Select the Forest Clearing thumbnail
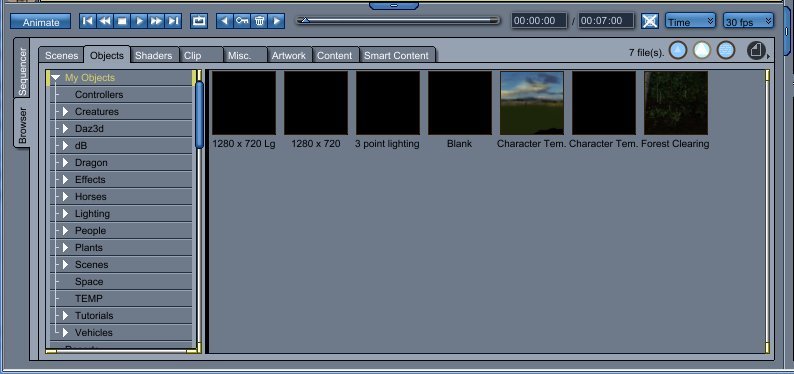794x374 pixels. pos(676,103)
